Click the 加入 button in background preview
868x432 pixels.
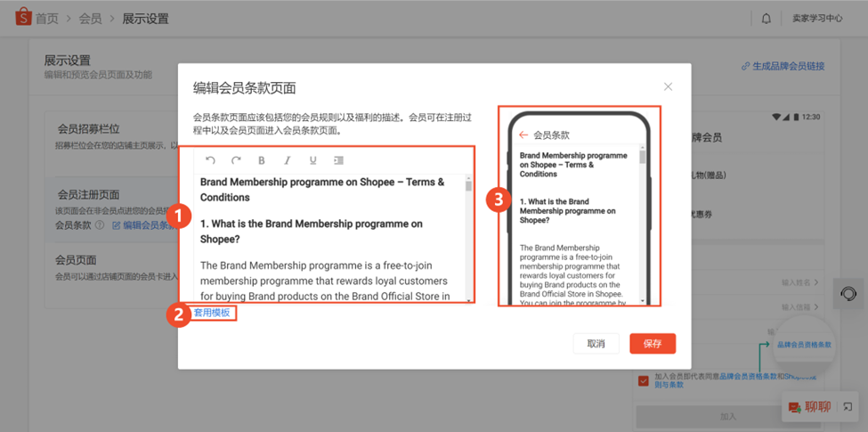pos(728,415)
